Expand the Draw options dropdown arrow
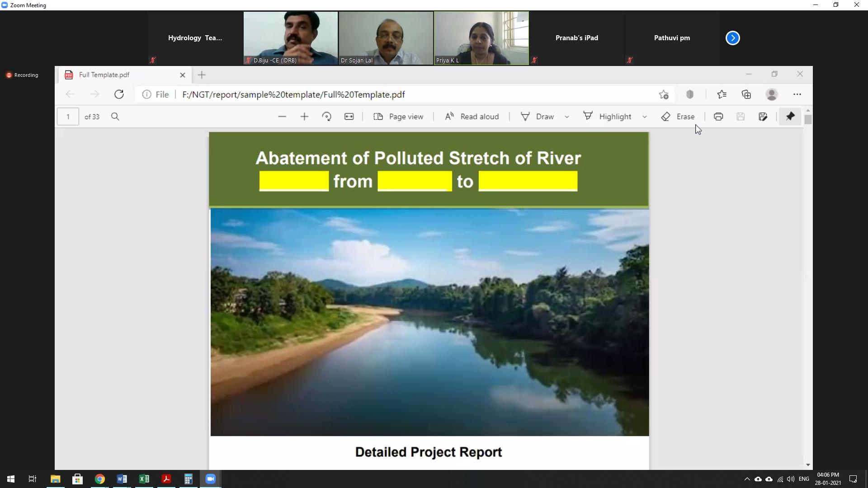 tap(567, 117)
